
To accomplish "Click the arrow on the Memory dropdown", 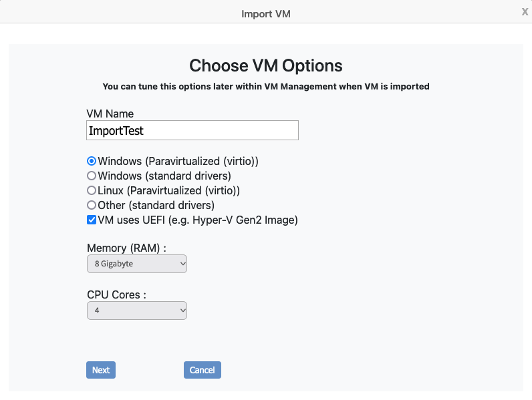I will point(181,264).
